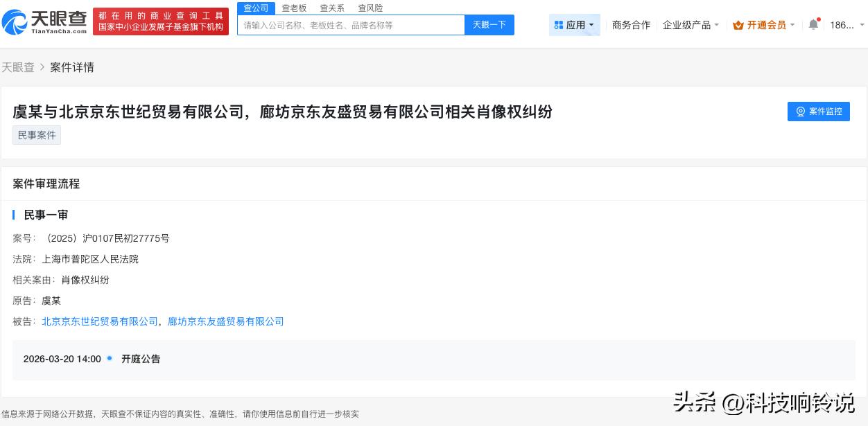
Task: Open the 廊坊京东友盛贸易有限公司 company link
Action: point(227,321)
